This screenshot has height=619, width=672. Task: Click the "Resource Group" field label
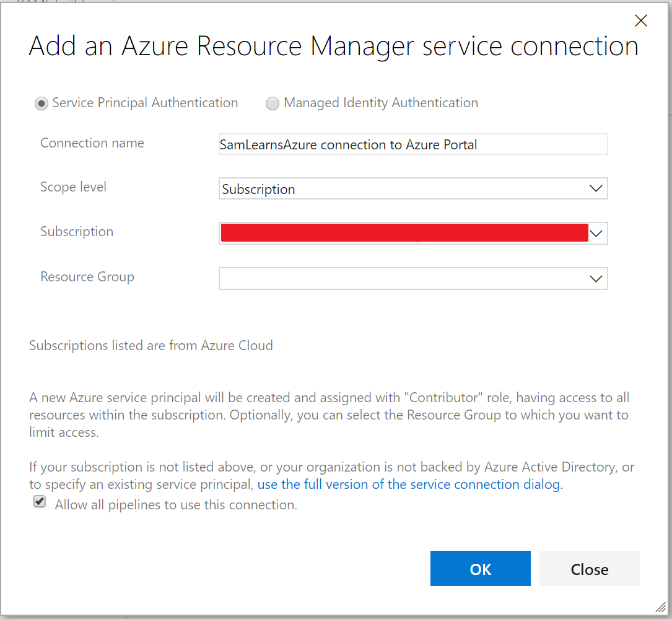point(87,277)
